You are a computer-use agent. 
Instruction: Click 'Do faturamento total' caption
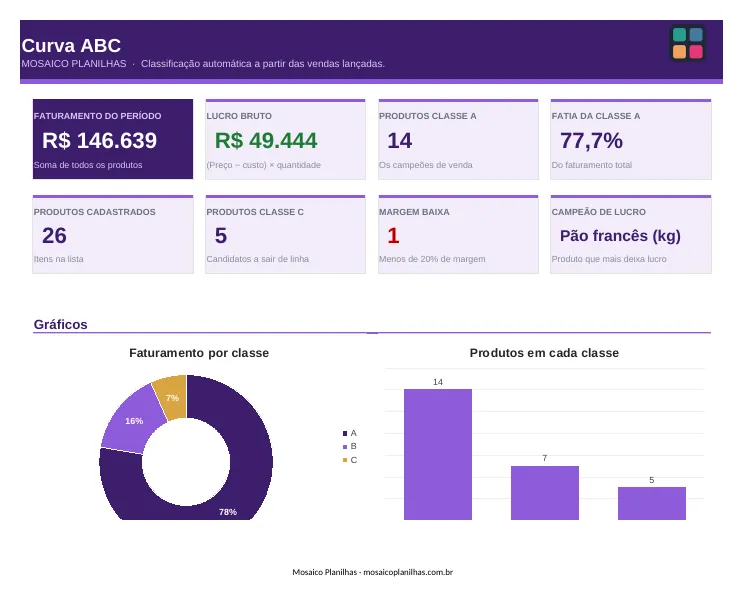pos(592,165)
